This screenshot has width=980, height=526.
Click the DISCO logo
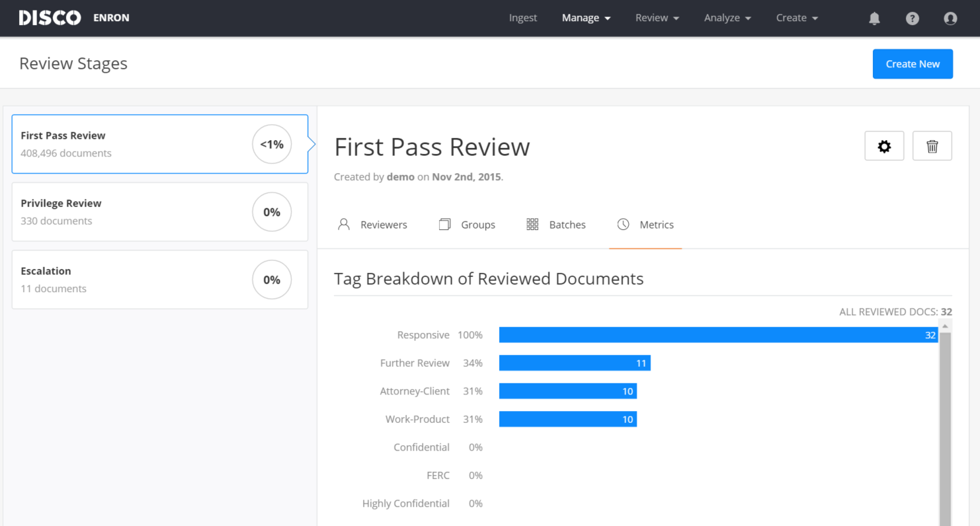pyautogui.click(x=50, y=18)
